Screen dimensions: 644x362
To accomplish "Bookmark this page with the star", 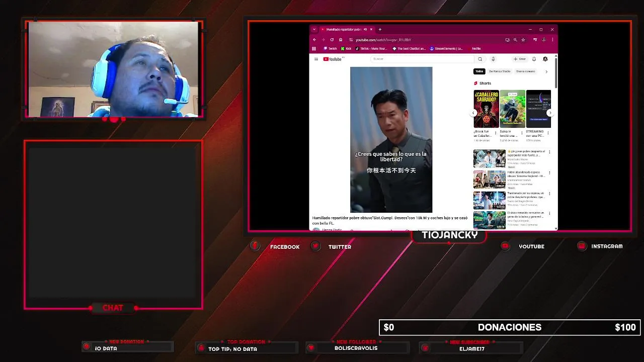I will point(523,40).
